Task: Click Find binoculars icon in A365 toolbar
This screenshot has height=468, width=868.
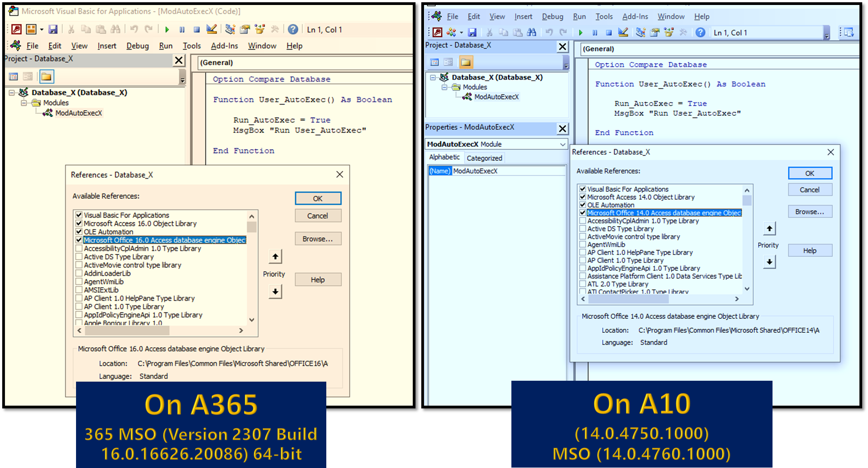Action: click(x=116, y=29)
